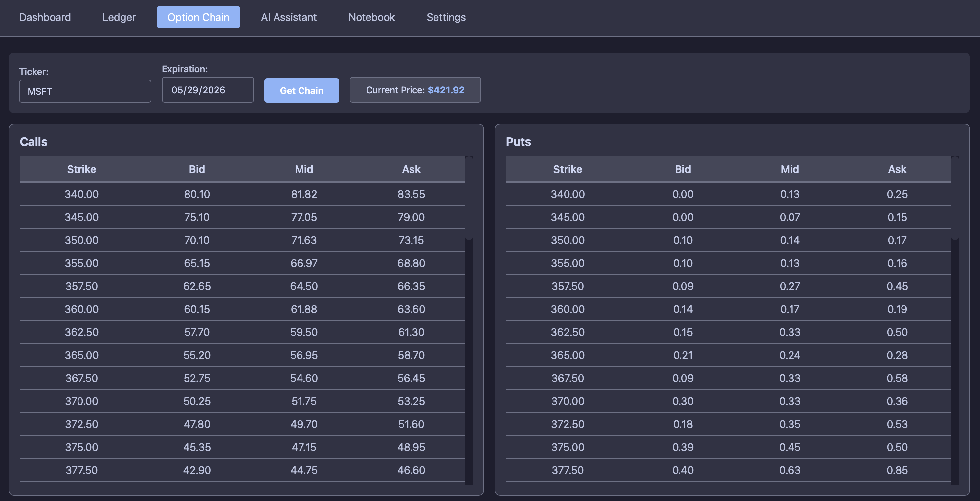Click the Puts panel heading
This screenshot has width=980, height=501.
[x=518, y=142]
